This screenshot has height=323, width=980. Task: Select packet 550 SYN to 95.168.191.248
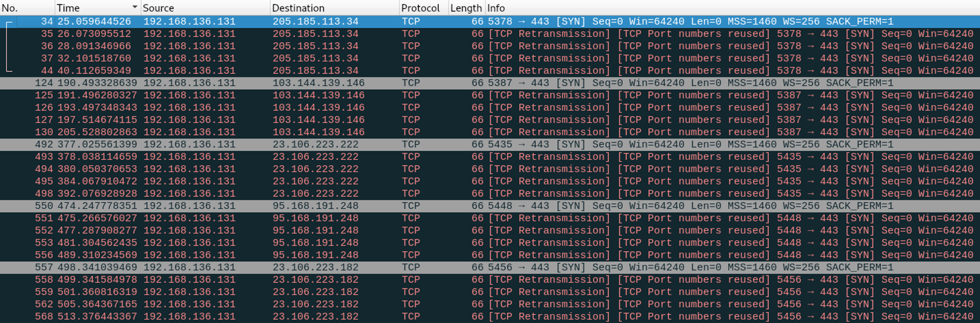point(490,206)
